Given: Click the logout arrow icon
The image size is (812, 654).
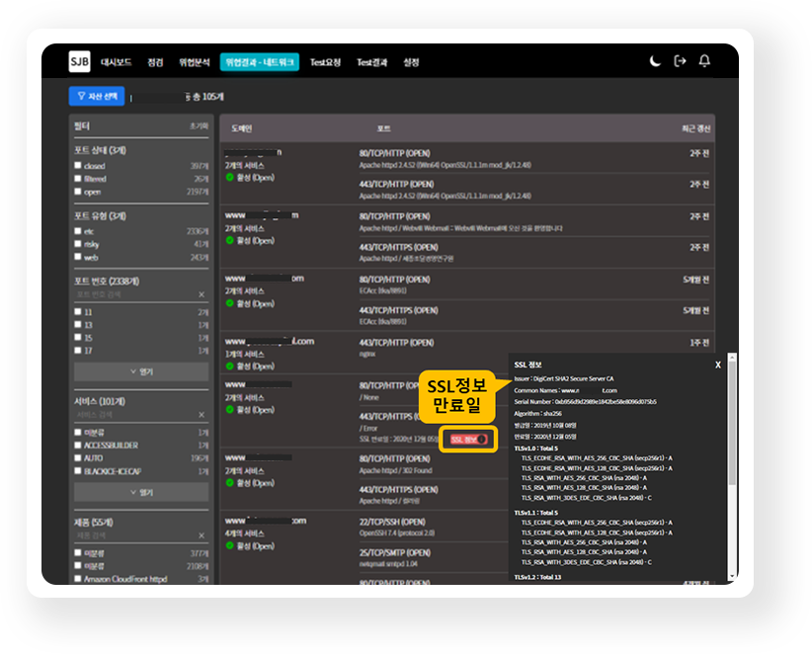Looking at the screenshot, I should point(680,61).
